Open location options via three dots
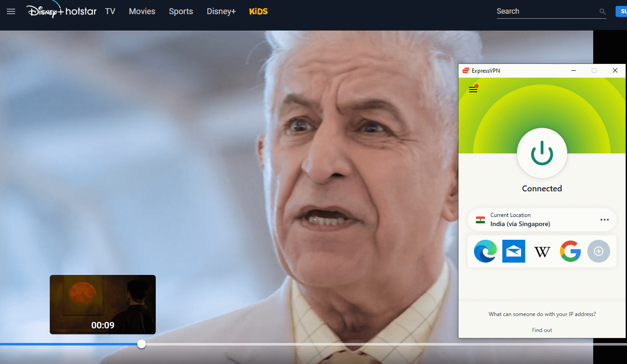This screenshot has width=627, height=364. (x=605, y=220)
